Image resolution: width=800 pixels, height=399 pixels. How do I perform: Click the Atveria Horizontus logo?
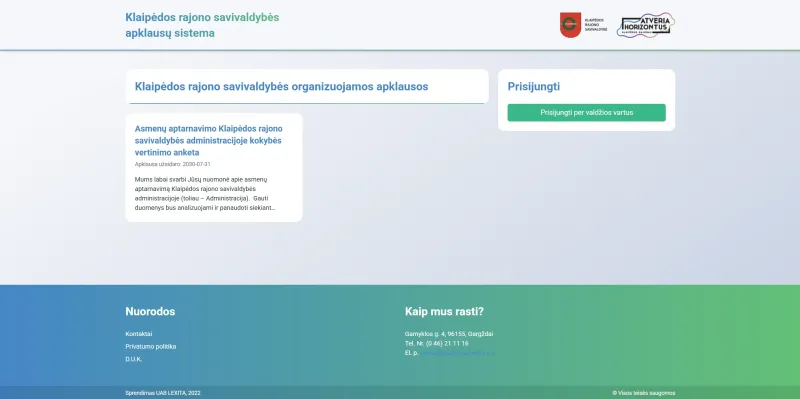[646, 25]
